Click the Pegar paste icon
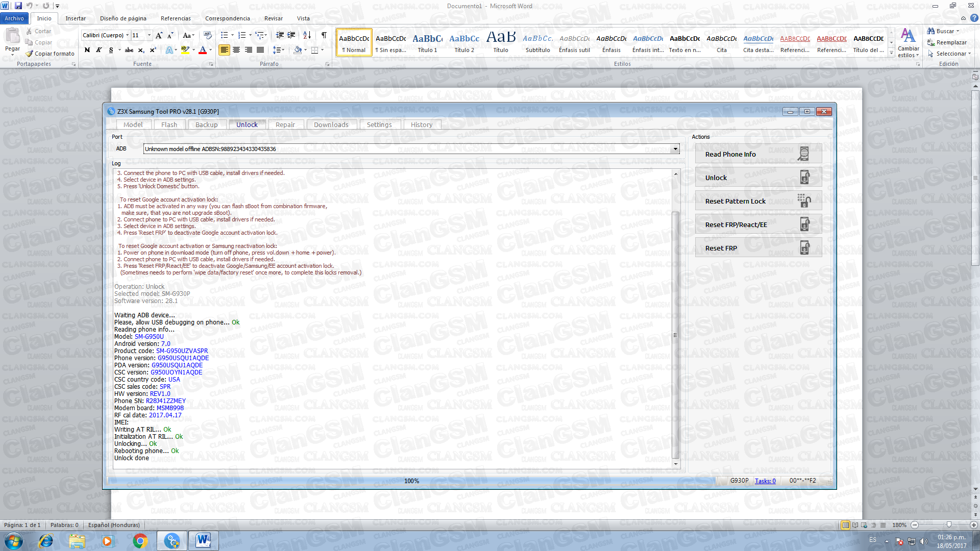Screen dimensions: 980x551 [12, 36]
